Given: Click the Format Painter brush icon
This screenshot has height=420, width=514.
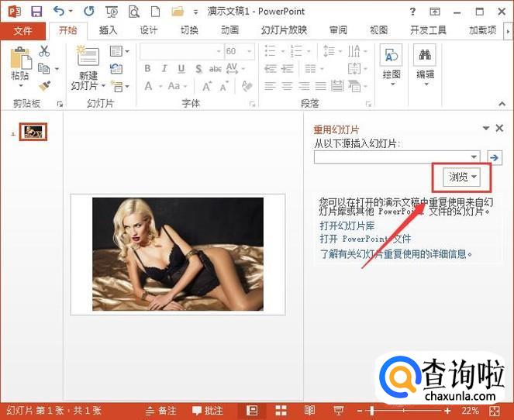Looking at the screenshot, I should point(44,86).
